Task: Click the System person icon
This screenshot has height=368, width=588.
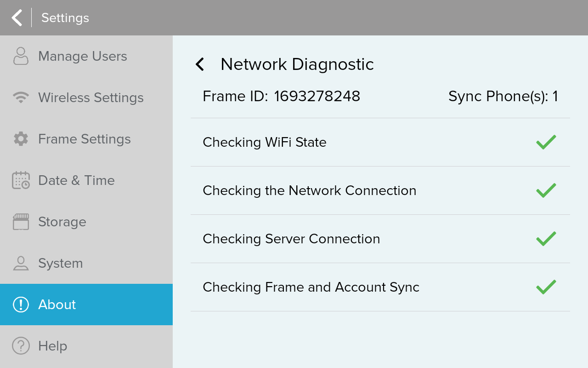Action: click(x=21, y=263)
